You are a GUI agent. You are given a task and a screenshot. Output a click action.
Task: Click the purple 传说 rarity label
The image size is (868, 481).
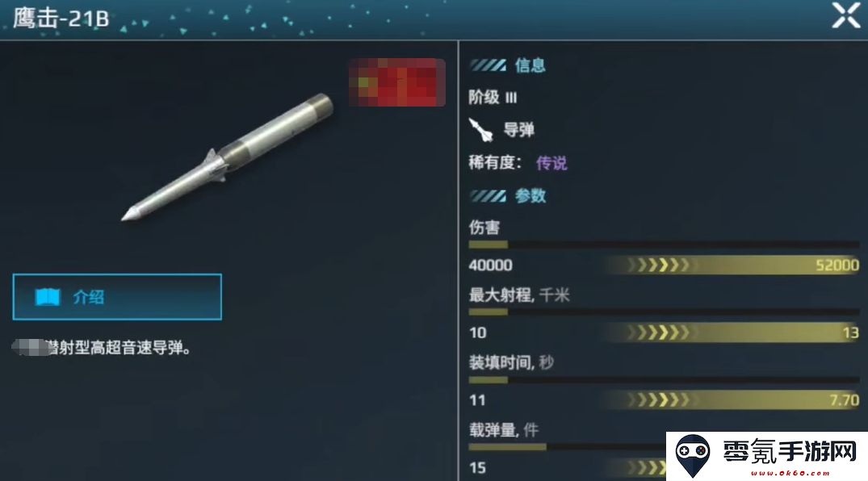[552, 163]
